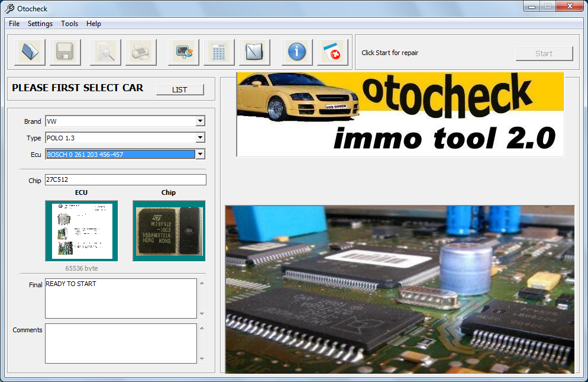This screenshot has width=588, height=382.
Task: Click inside the Comments text box
Action: 121,343
